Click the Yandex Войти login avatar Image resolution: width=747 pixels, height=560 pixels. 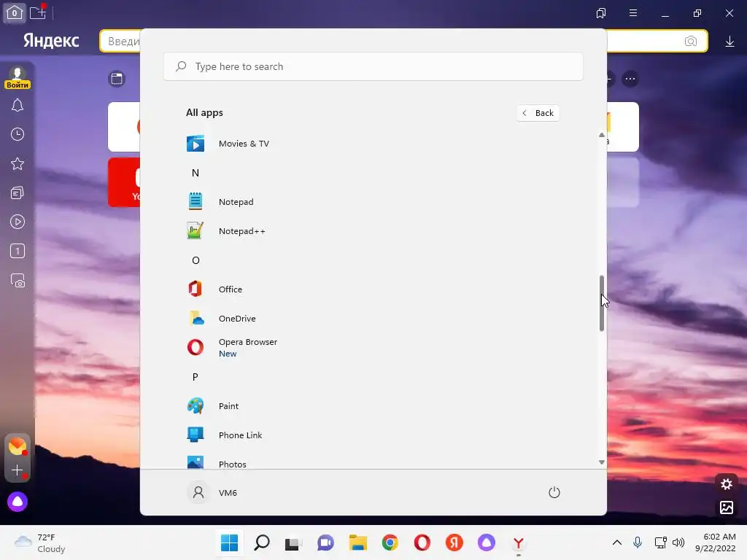pos(18,77)
